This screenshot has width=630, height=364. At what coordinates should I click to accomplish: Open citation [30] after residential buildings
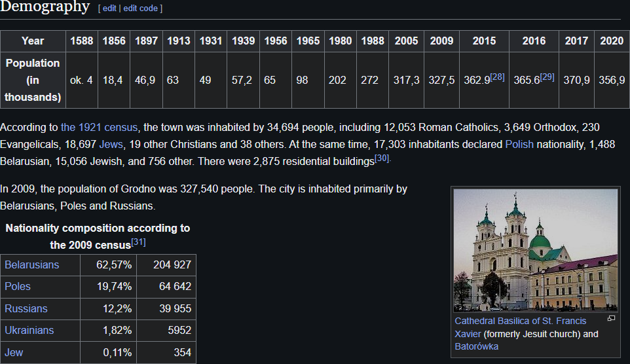pyautogui.click(x=382, y=158)
